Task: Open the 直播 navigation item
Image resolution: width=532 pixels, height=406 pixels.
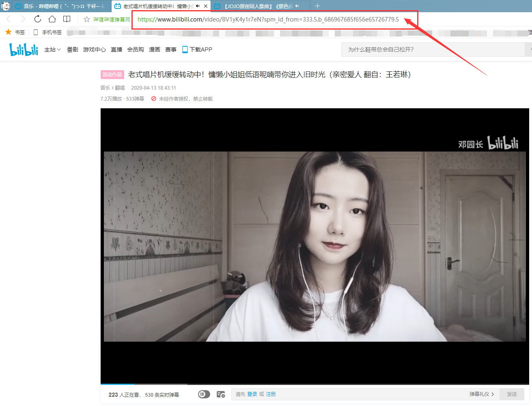Action: (116, 49)
